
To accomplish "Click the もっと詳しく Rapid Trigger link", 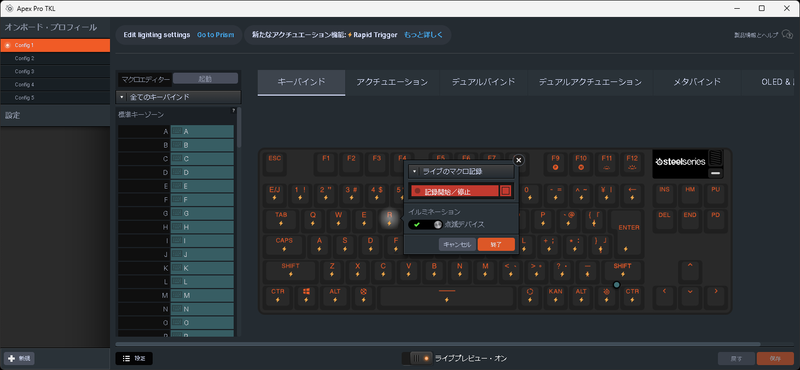I will click(423, 35).
